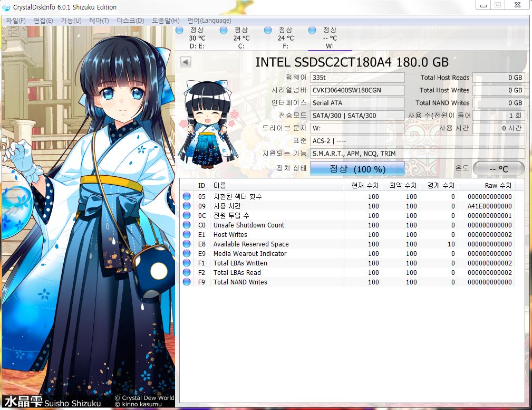Click the firmware field showing 335t

[357, 78]
